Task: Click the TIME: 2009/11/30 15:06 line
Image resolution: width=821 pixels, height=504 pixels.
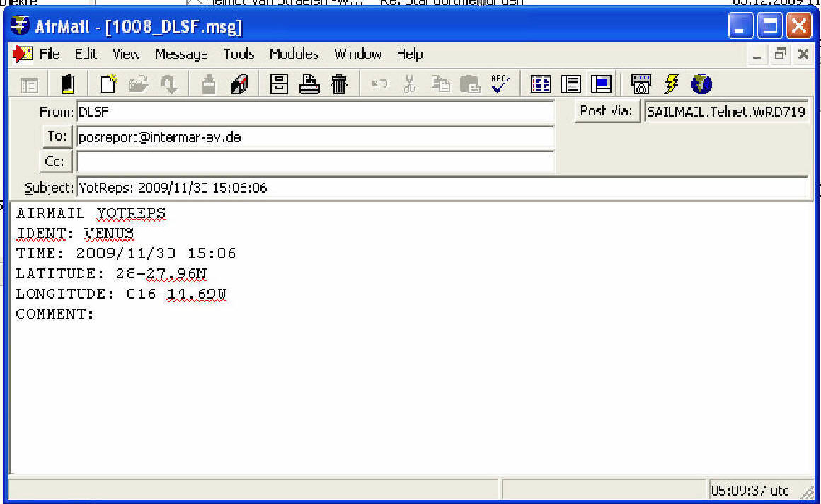Action: click(x=126, y=253)
